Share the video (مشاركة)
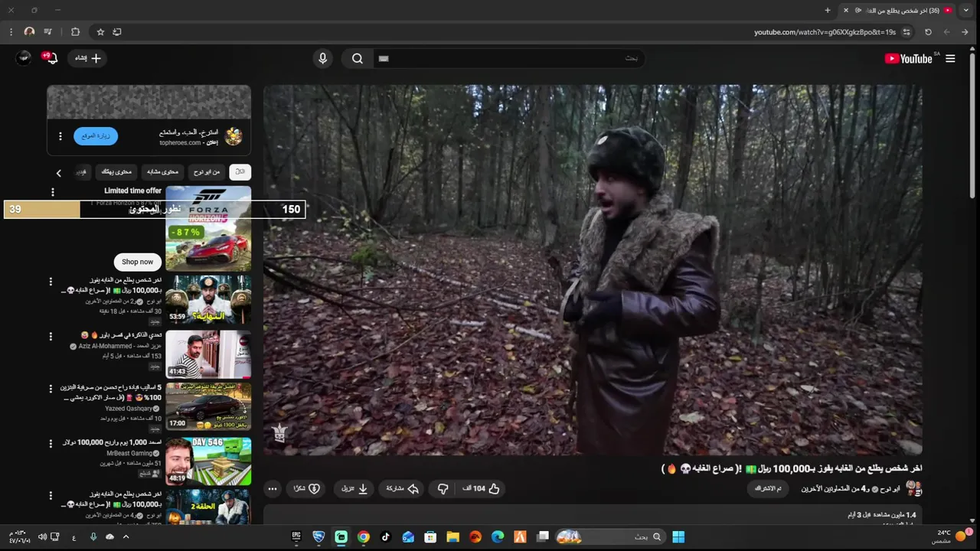The width and height of the screenshot is (980, 551). tap(403, 488)
